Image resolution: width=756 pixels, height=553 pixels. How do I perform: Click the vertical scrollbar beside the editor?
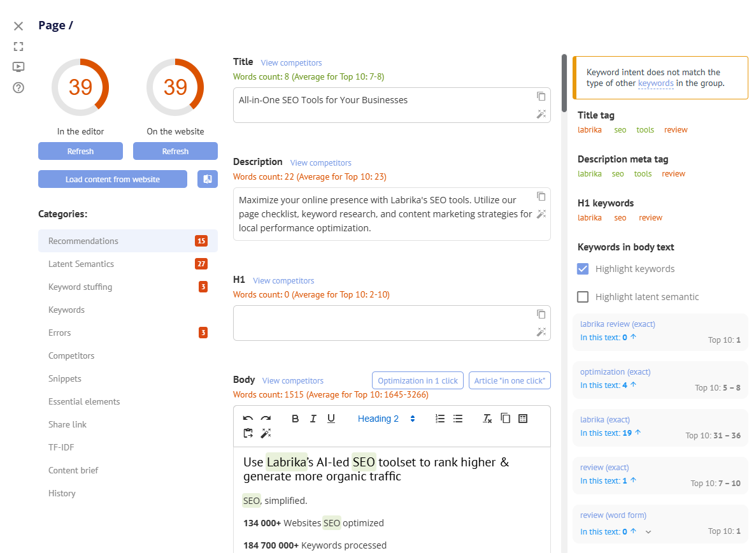tap(564, 83)
